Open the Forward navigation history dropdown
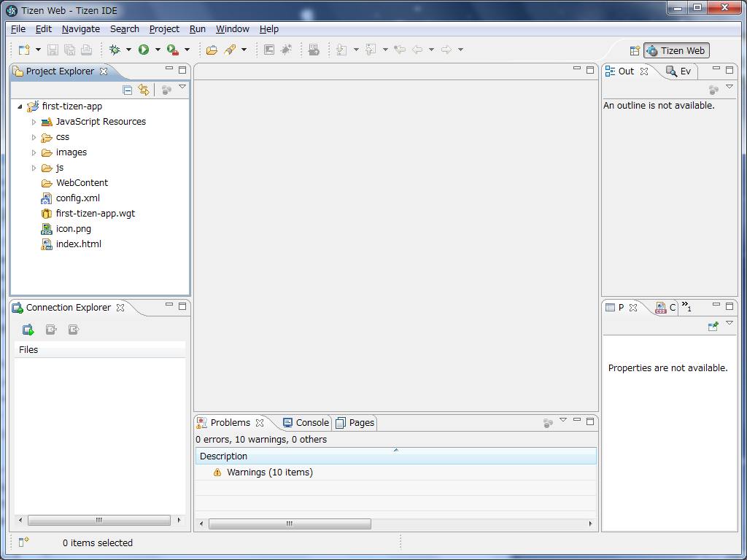This screenshot has height=560, width=747. pyautogui.click(x=461, y=50)
